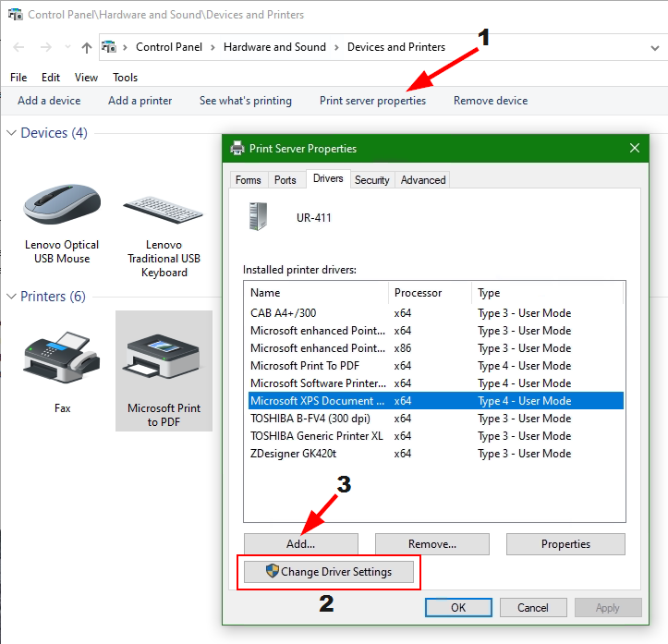Image resolution: width=668 pixels, height=644 pixels.
Task: Sort drivers by Processor column header
Action: click(x=429, y=293)
